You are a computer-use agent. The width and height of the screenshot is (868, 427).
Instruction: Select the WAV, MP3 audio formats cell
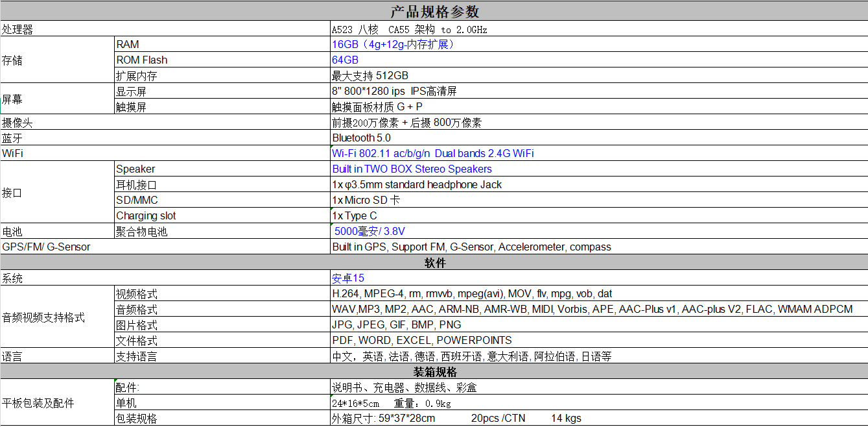point(599,310)
